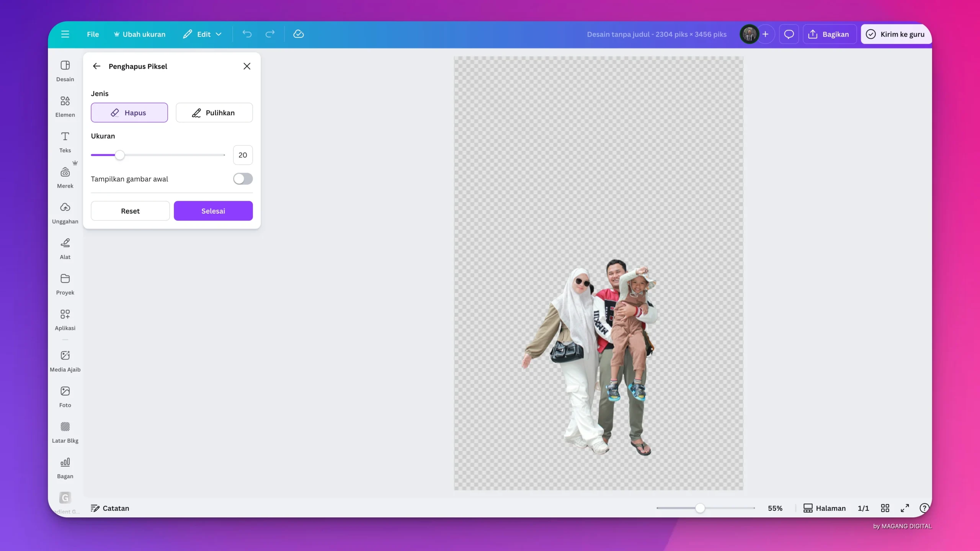Select the Pulihkan restore type

point(214,112)
